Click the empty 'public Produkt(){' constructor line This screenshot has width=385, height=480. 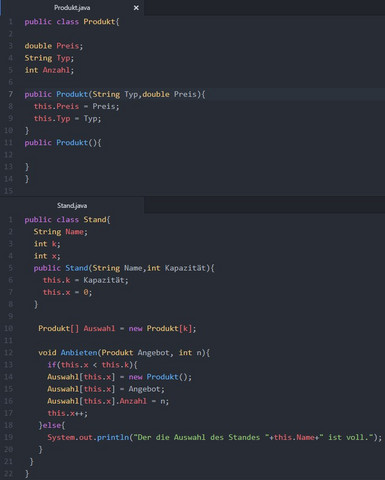63,143
